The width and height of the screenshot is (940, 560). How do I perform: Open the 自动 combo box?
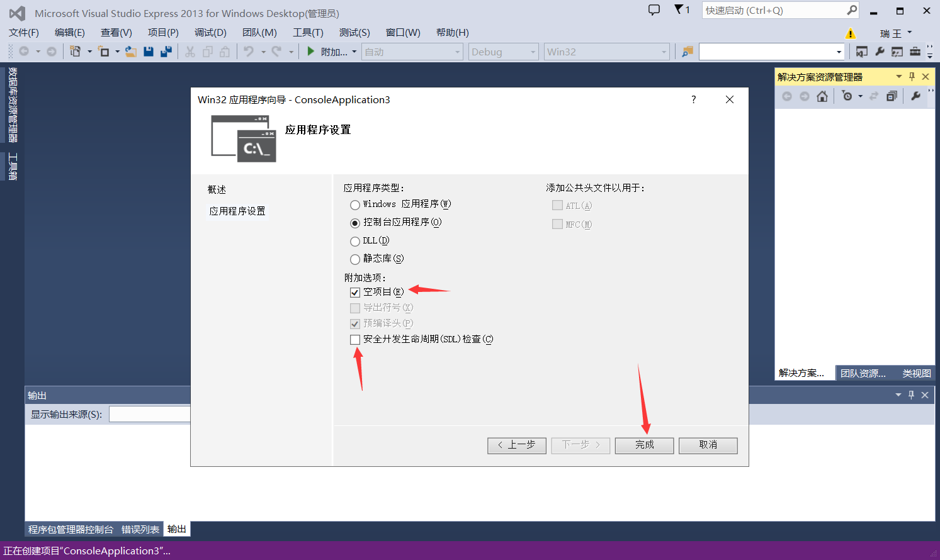(x=412, y=52)
